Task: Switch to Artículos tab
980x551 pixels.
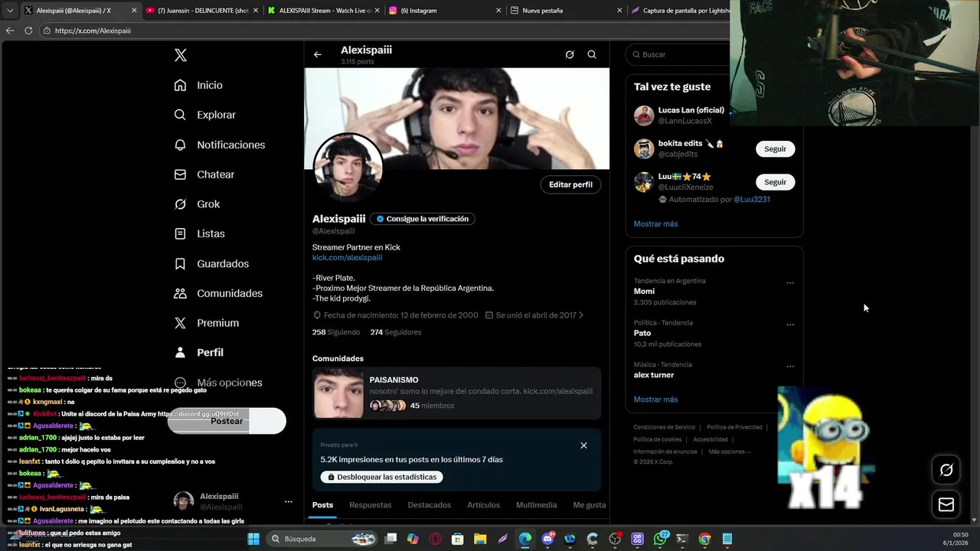Action: click(484, 505)
